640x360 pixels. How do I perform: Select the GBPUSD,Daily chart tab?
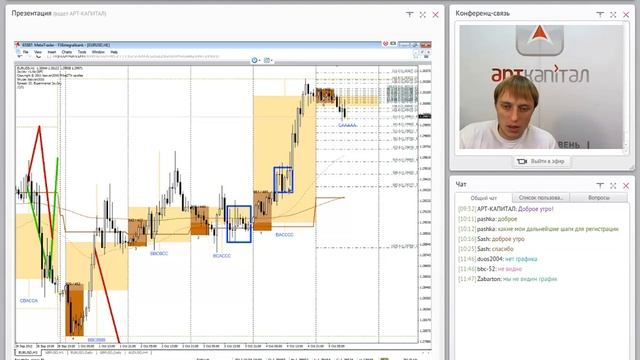tap(111, 352)
